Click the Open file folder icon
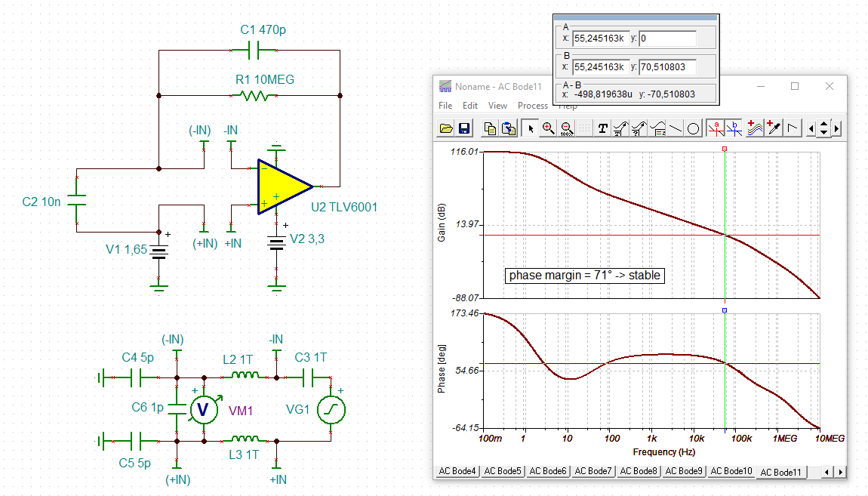This screenshot has height=496, width=868. pyautogui.click(x=446, y=128)
